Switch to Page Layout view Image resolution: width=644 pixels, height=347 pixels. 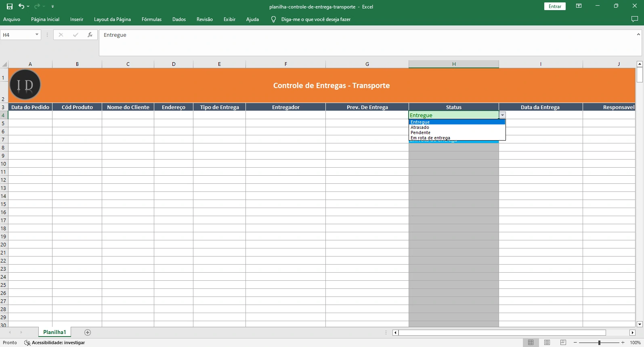pyautogui.click(x=547, y=343)
